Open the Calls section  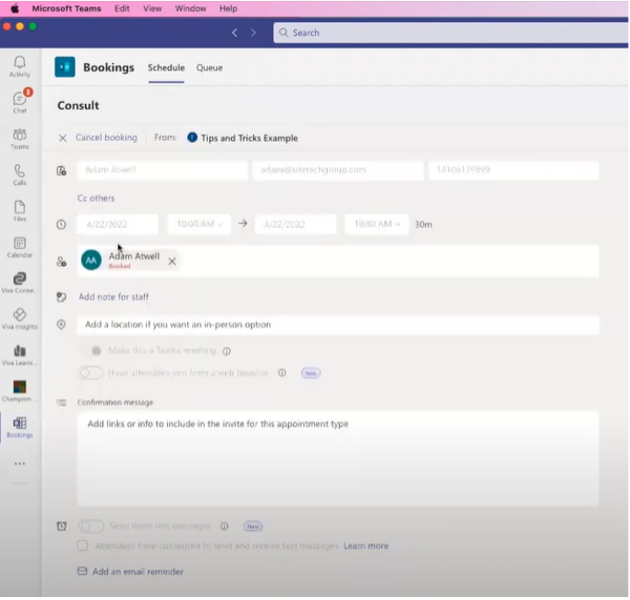coord(20,175)
